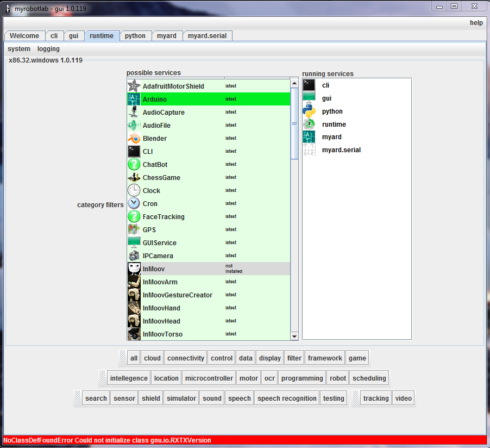
Task: Click the possible services scrollbar thumb
Action: pyautogui.click(x=294, y=123)
